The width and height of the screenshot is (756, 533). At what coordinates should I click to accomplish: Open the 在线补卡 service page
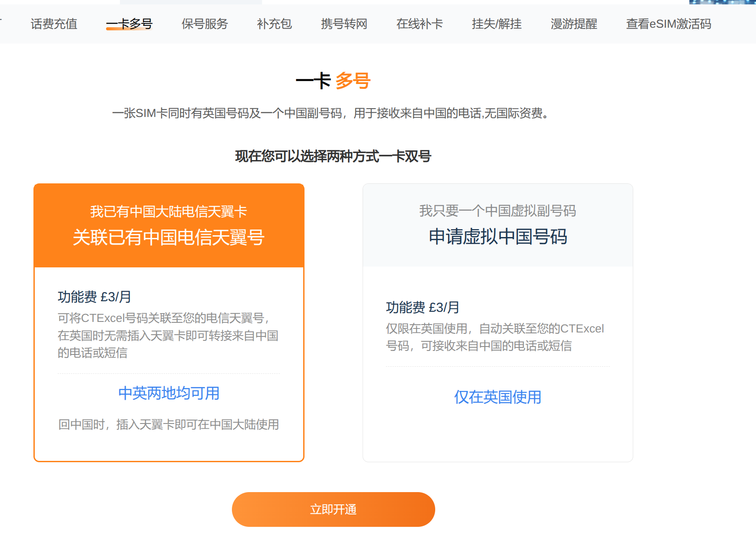419,24
